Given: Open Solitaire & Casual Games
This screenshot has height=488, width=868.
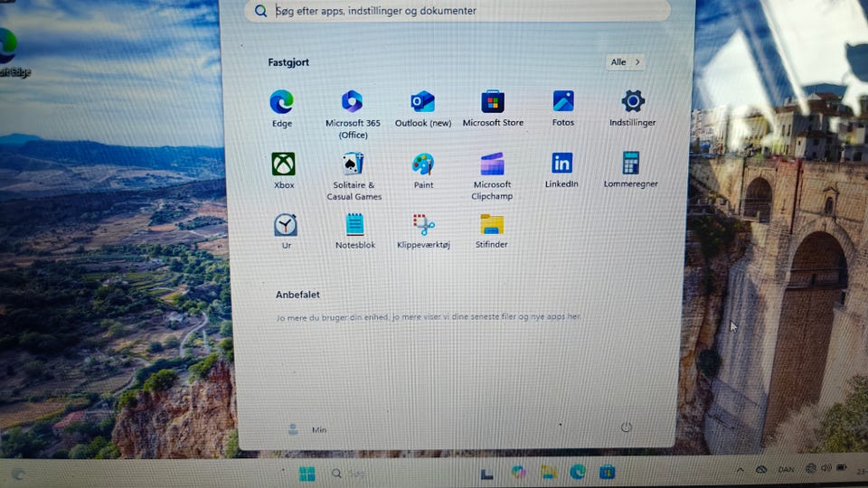Looking at the screenshot, I should 354,176.
